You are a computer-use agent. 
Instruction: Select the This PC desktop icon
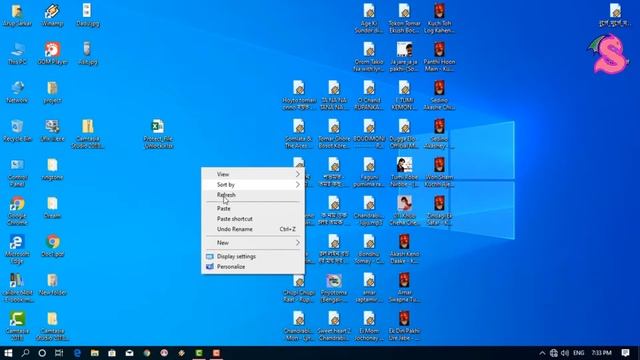click(x=17, y=53)
